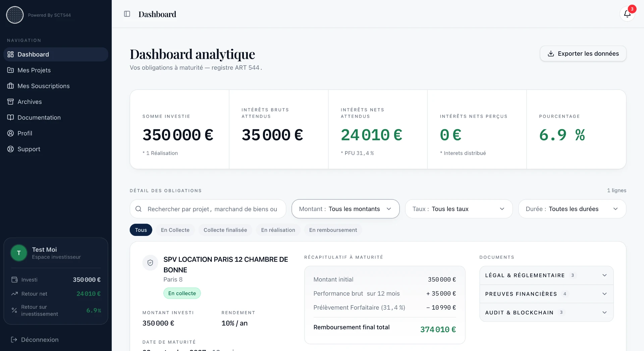Click the green T user avatar
Screen dimensions: 644x351
(x=19, y=253)
